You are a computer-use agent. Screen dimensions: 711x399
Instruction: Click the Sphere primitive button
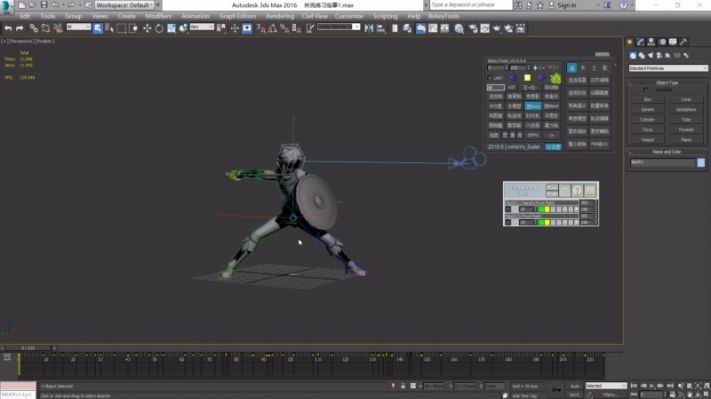[648, 109]
